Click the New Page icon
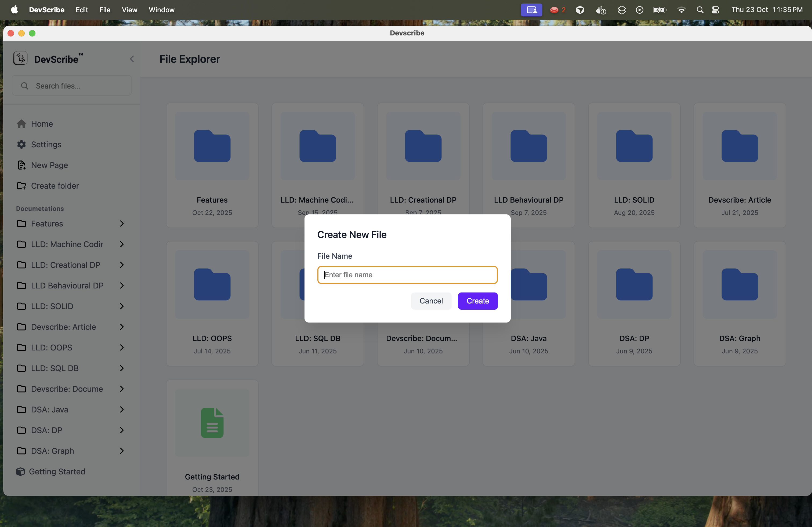Screen dimensions: 812x527 point(21,165)
